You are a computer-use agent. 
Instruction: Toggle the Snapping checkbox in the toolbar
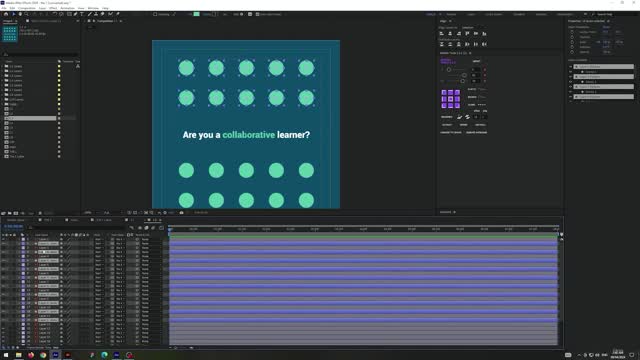[x=155, y=14]
